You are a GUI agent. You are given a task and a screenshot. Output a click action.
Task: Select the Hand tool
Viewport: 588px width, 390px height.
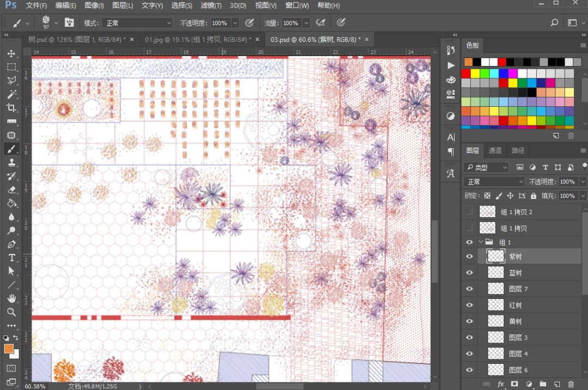coord(11,298)
